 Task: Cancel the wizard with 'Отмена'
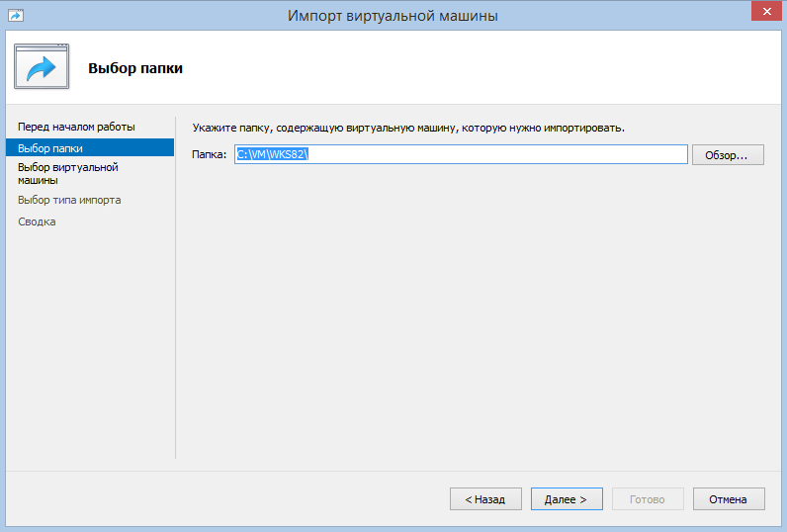(728, 499)
